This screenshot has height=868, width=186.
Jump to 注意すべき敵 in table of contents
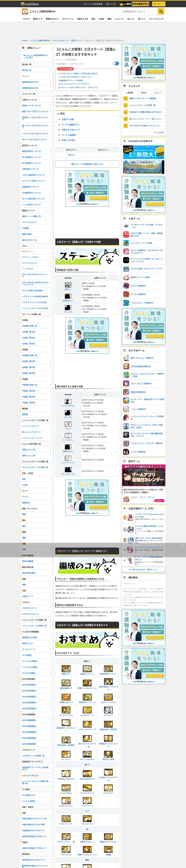pyautogui.click(x=68, y=119)
